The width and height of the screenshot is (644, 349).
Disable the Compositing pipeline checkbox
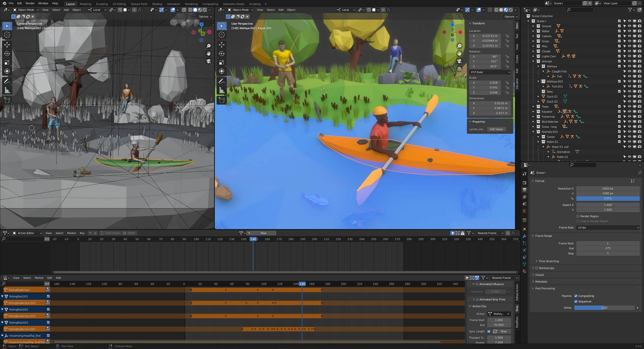pos(576,296)
